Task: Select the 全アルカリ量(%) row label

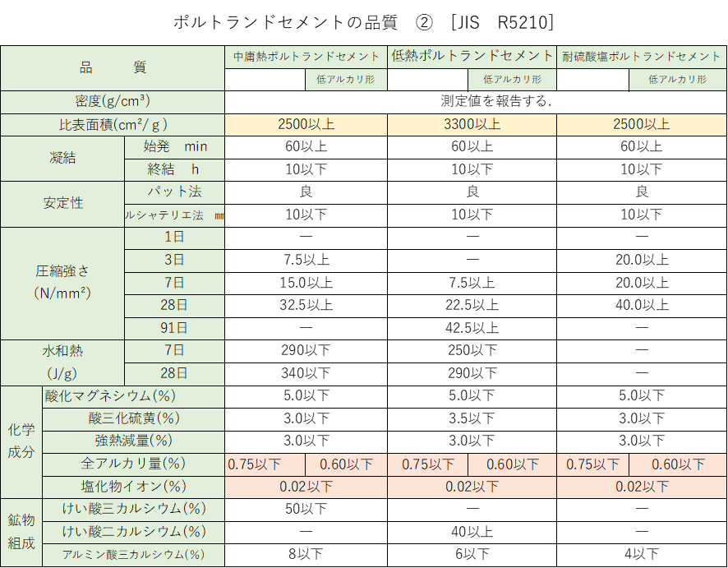Action: click(x=132, y=463)
